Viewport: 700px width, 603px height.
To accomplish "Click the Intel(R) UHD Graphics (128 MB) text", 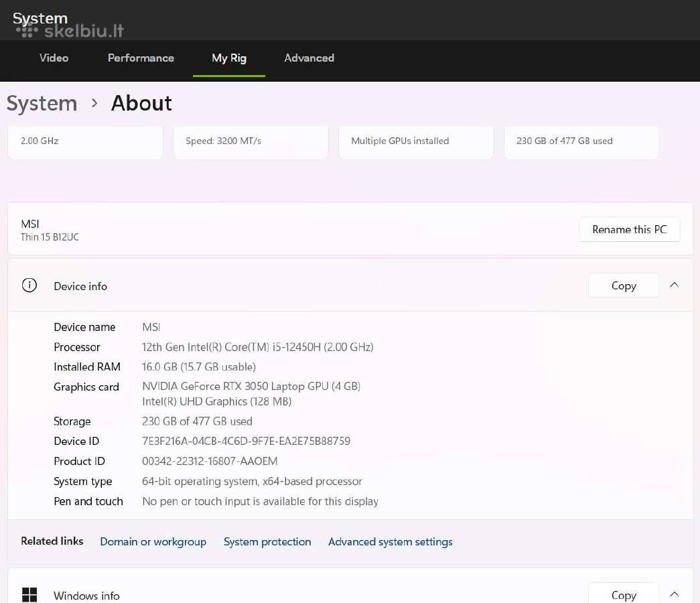I will [x=216, y=401].
